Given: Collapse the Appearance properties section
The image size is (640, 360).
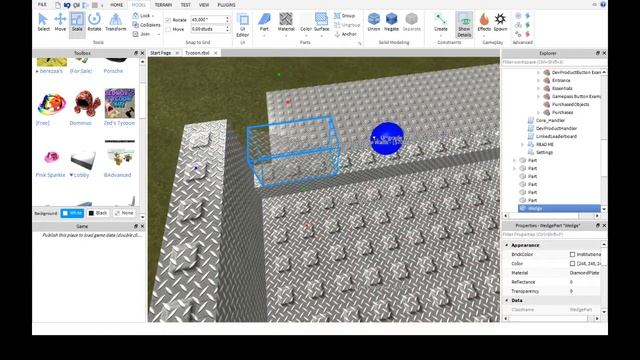Looking at the screenshot, I should click(x=507, y=245).
